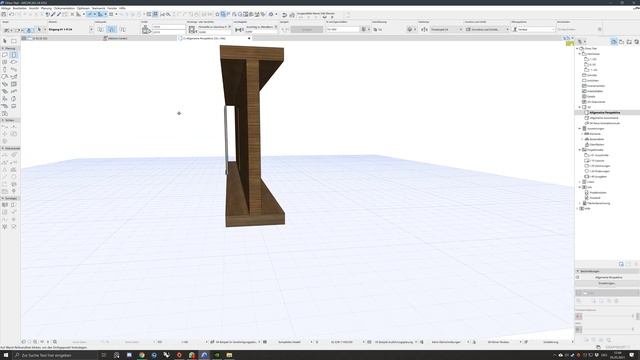Select the Arrow tool in the toolbox
The height and width of the screenshot is (360, 640).
pyautogui.click(x=5, y=41)
